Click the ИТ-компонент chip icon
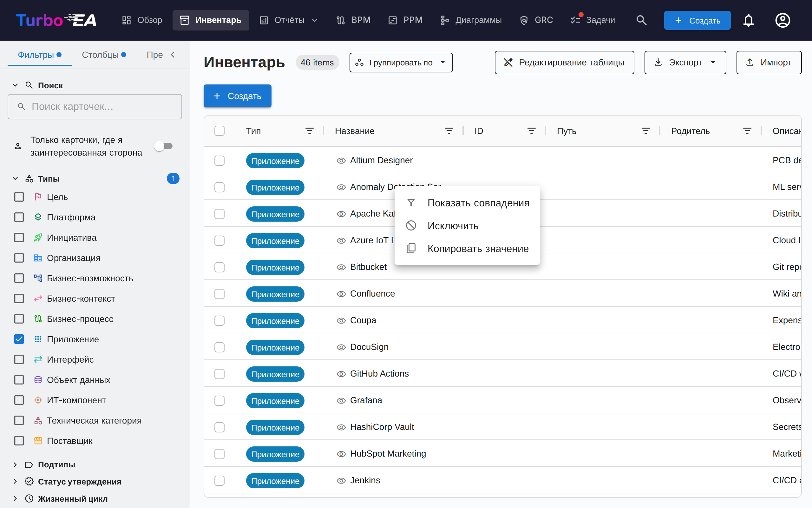The height and width of the screenshot is (508, 812). point(38,400)
